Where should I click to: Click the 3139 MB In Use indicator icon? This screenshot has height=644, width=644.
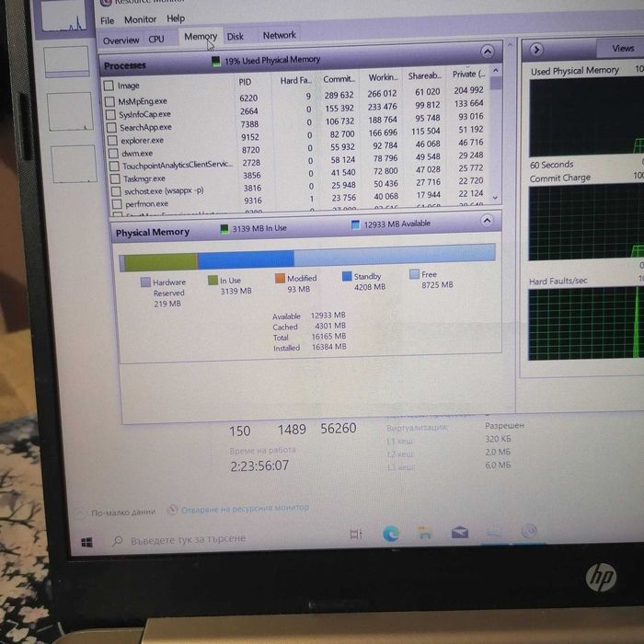(x=224, y=229)
